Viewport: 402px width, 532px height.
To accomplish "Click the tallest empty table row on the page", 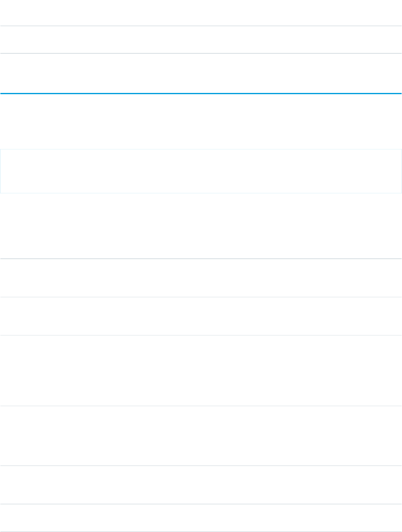I will 201,370.
